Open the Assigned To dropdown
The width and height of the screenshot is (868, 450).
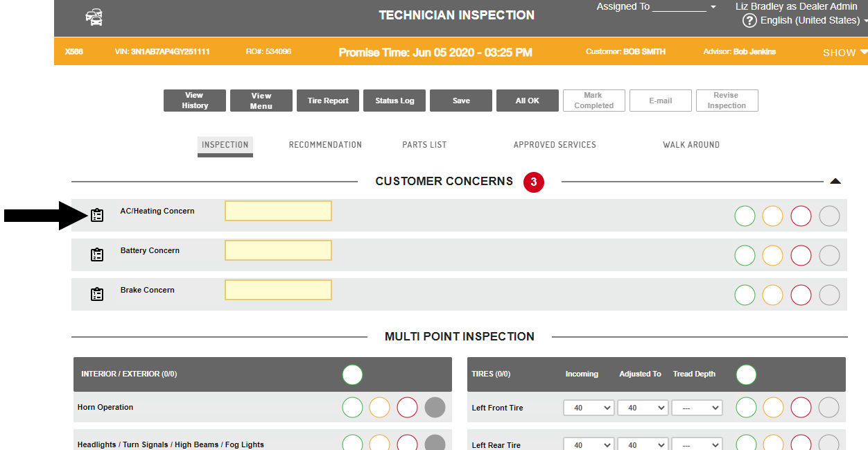click(x=656, y=7)
